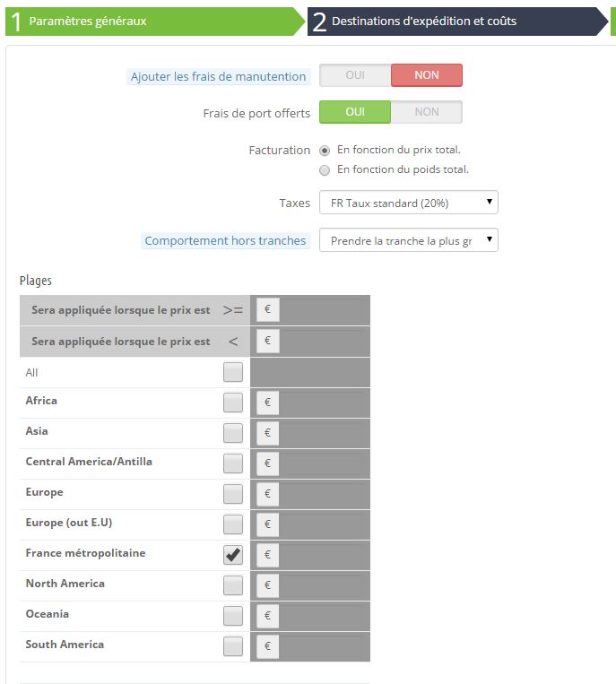Check the North America zone checkbox
The image size is (616, 684).
coord(233,585)
